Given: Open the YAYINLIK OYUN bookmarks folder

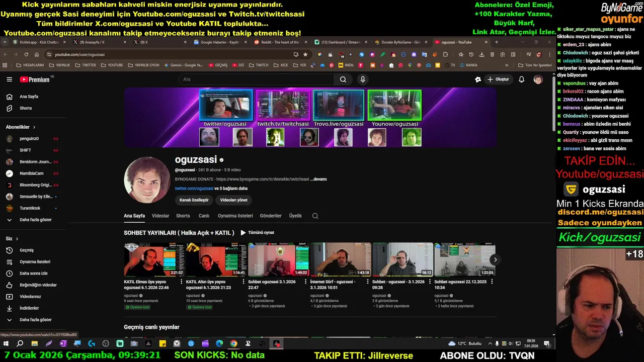Looking at the screenshot, I should coord(143,65).
